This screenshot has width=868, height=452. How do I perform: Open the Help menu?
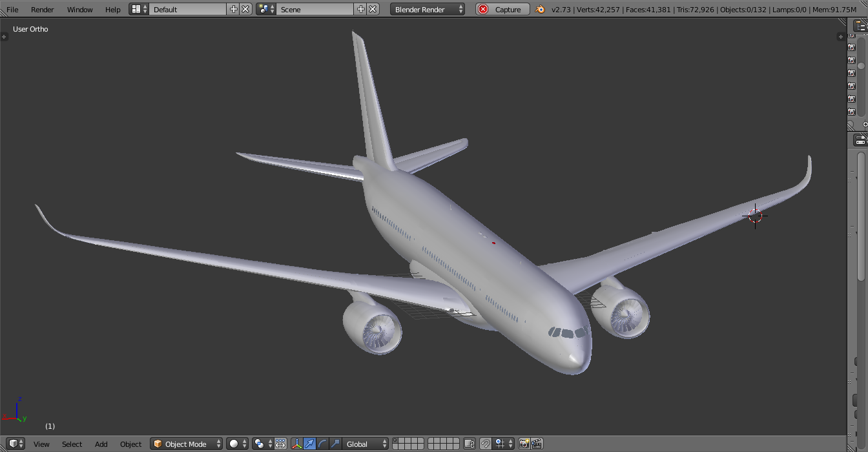point(113,10)
